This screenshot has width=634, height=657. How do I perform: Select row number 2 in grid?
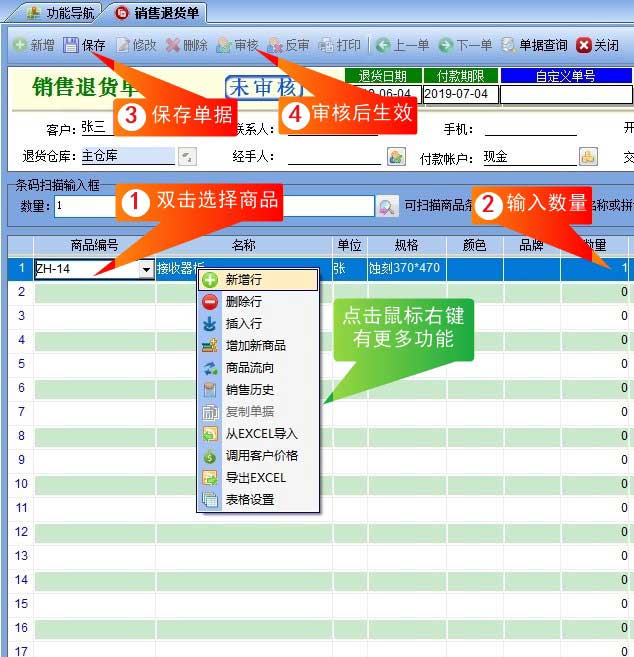[21, 292]
